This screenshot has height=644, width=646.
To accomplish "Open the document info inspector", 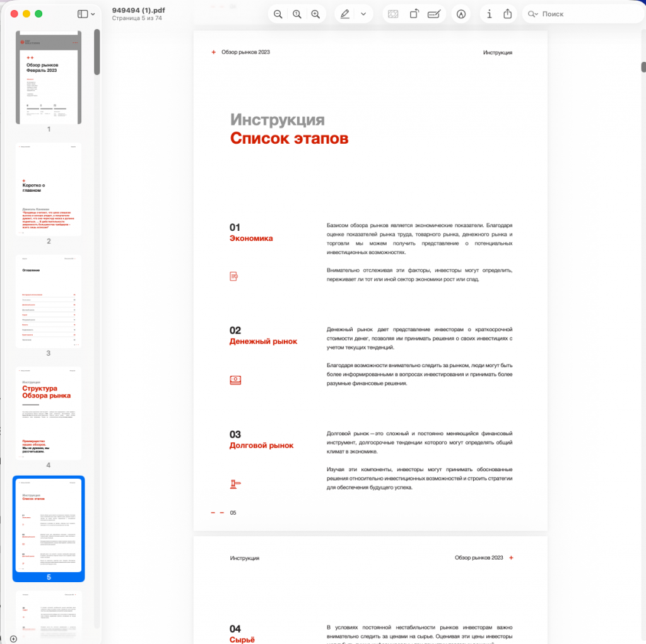I will [x=490, y=14].
